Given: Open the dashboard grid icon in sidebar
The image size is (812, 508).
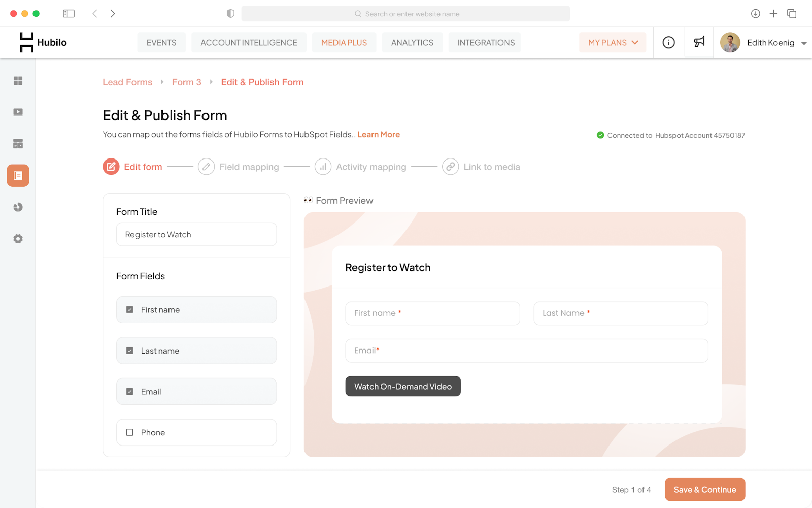Looking at the screenshot, I should pyautogui.click(x=18, y=81).
